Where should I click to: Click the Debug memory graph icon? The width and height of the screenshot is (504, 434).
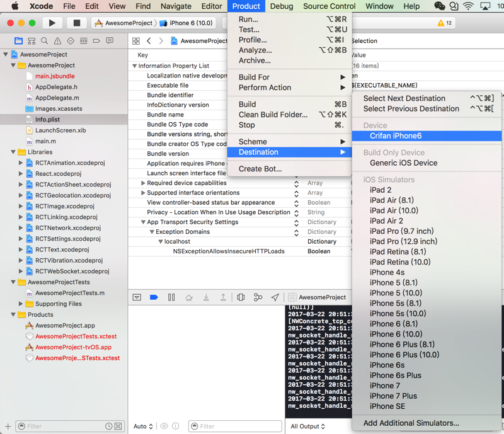click(x=258, y=297)
